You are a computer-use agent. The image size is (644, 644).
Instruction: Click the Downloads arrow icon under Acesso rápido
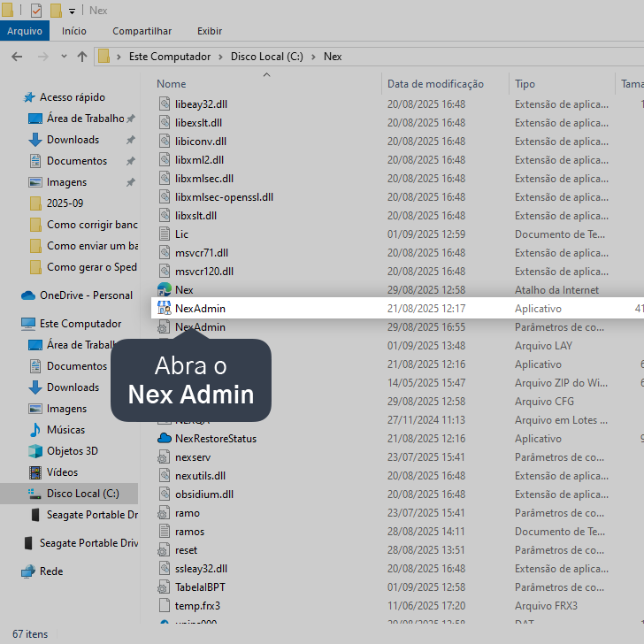tap(35, 140)
